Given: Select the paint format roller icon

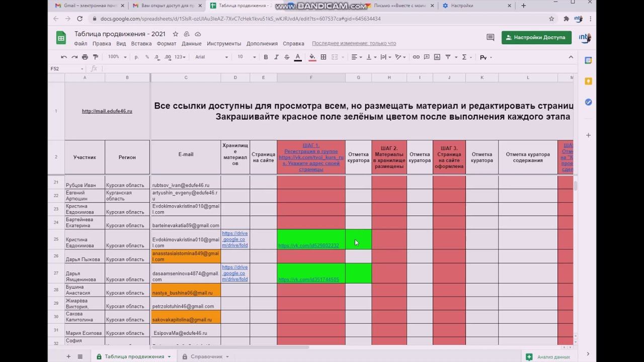Looking at the screenshot, I should point(96,57).
